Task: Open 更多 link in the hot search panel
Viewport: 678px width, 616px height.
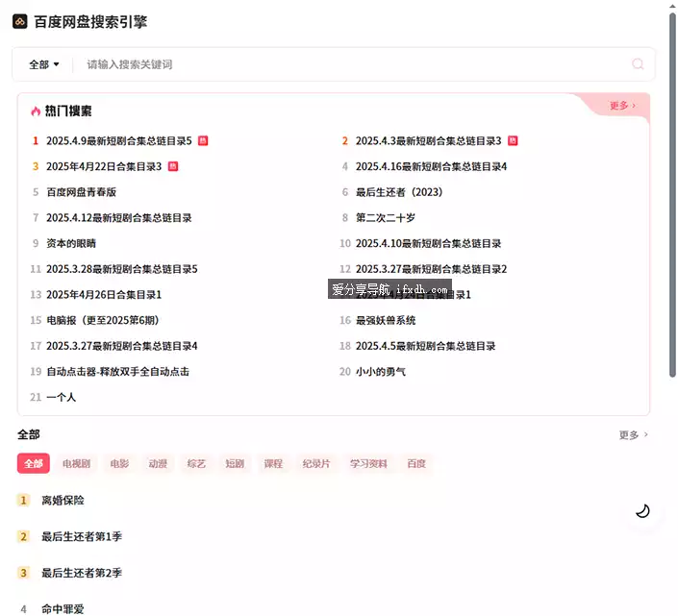Action: (622, 106)
